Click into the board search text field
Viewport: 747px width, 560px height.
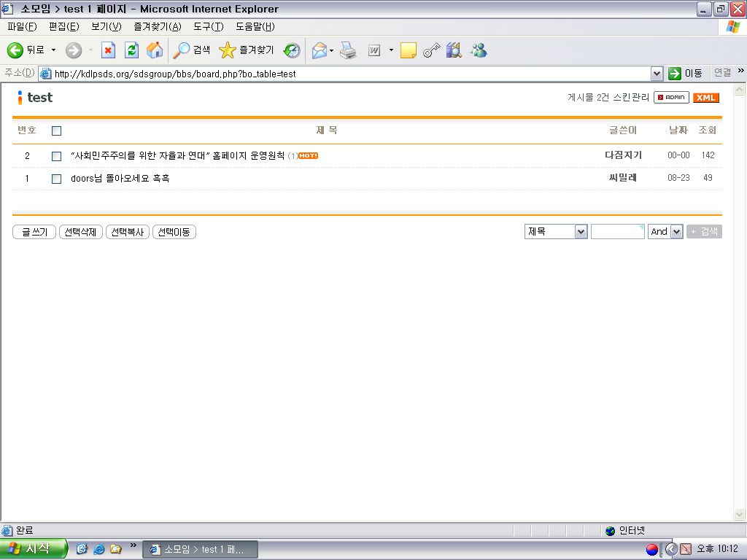point(617,232)
